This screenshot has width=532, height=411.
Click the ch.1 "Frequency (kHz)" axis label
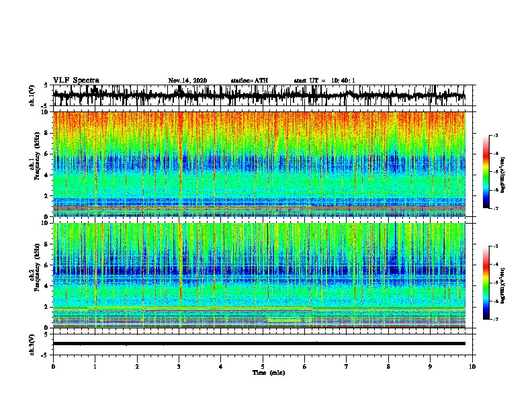point(37,155)
